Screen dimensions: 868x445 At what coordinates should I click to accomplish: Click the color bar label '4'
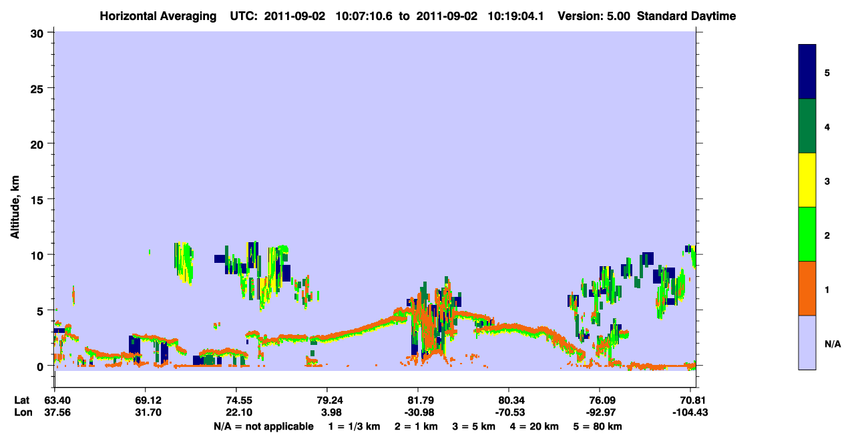click(x=828, y=127)
